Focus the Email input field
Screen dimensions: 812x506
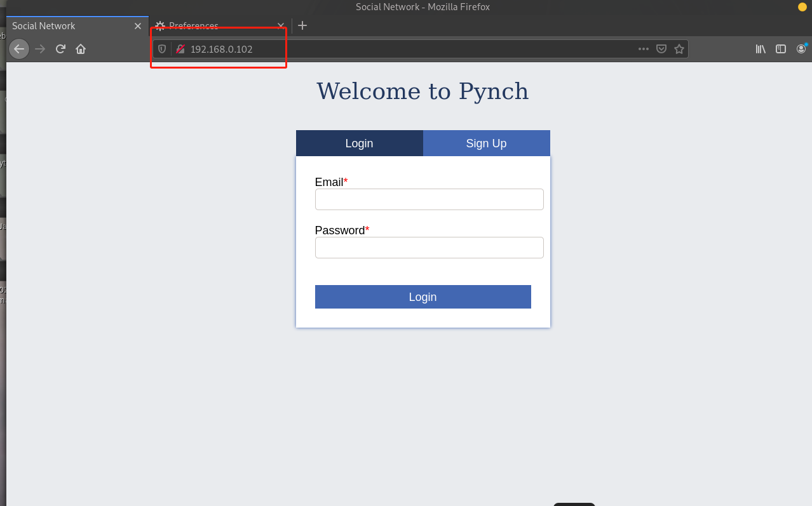pos(430,199)
